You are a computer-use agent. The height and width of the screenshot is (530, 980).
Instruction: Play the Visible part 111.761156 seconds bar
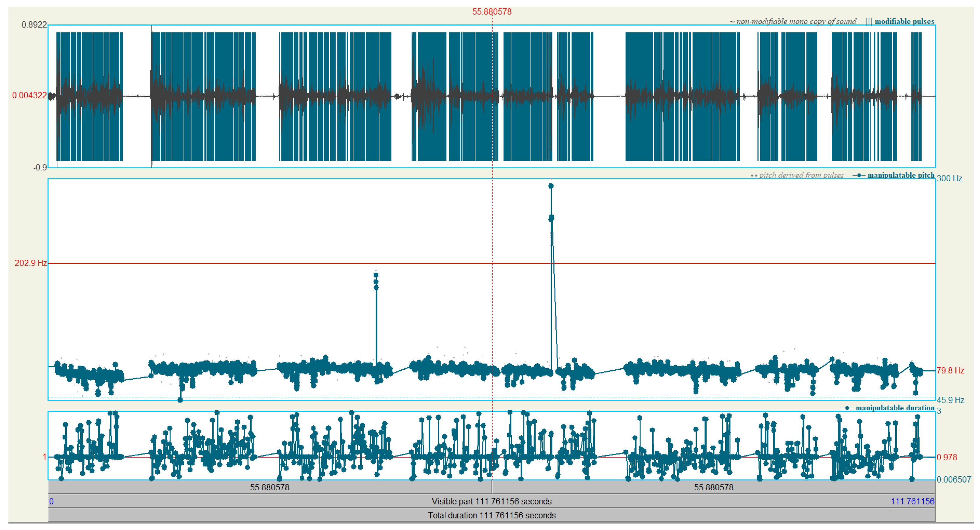click(x=491, y=501)
